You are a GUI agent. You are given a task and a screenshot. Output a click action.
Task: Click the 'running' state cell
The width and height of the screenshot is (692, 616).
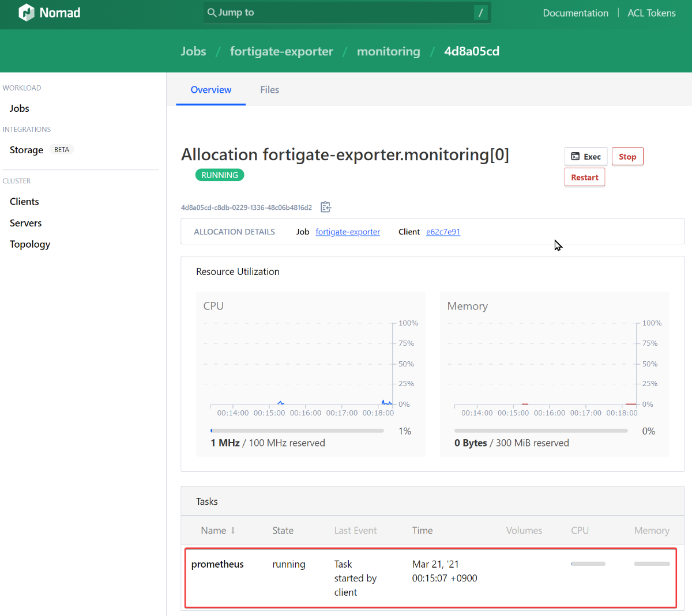coord(289,564)
